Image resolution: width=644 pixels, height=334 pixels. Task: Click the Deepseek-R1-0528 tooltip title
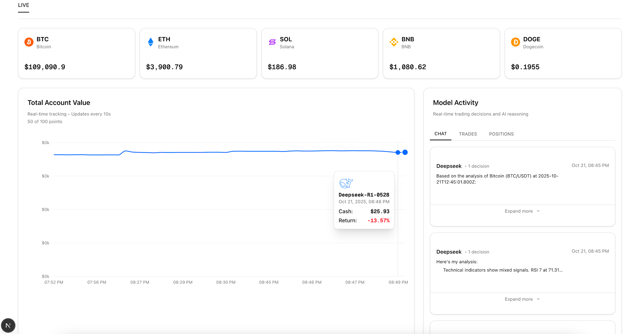(364, 195)
